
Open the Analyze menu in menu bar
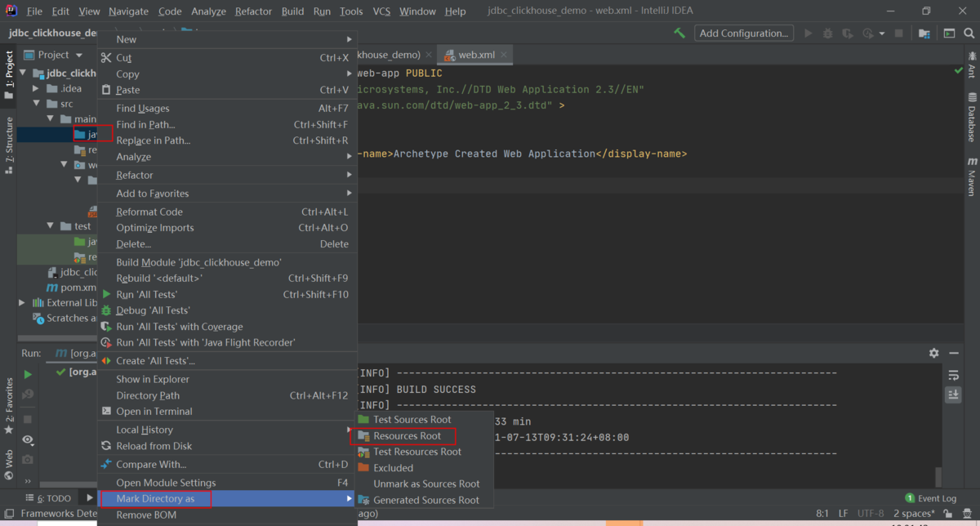tap(208, 11)
